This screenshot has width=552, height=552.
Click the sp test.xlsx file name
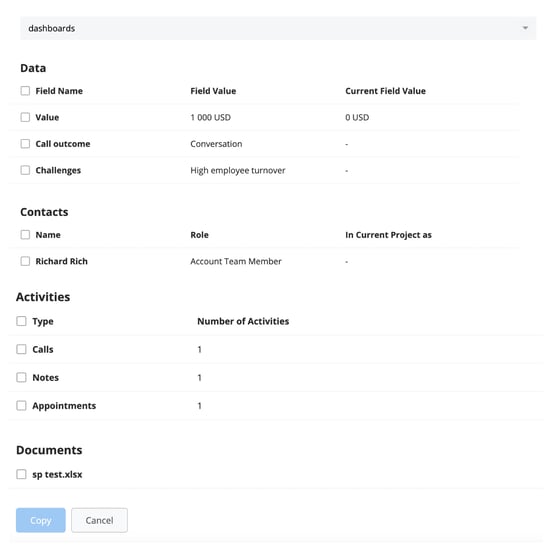click(x=57, y=475)
